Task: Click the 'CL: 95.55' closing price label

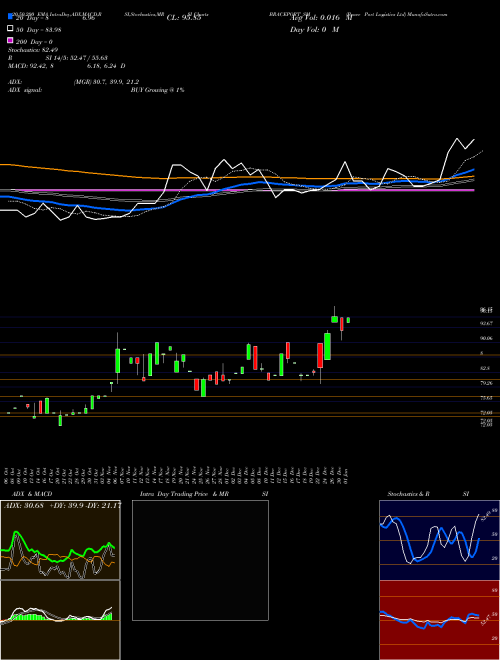Action: [184, 18]
